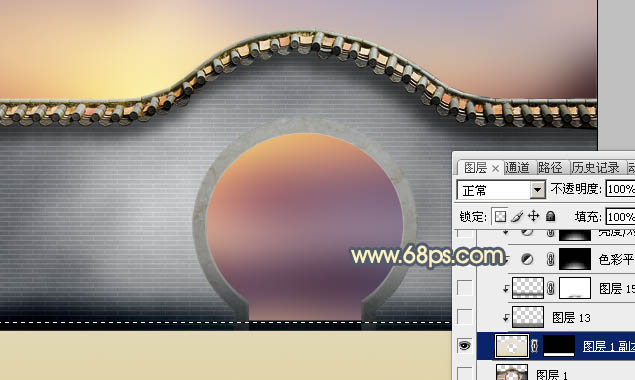The width and height of the screenshot is (635, 380).
Task: Show the 图层 15 layer visibility
Action: (465, 288)
